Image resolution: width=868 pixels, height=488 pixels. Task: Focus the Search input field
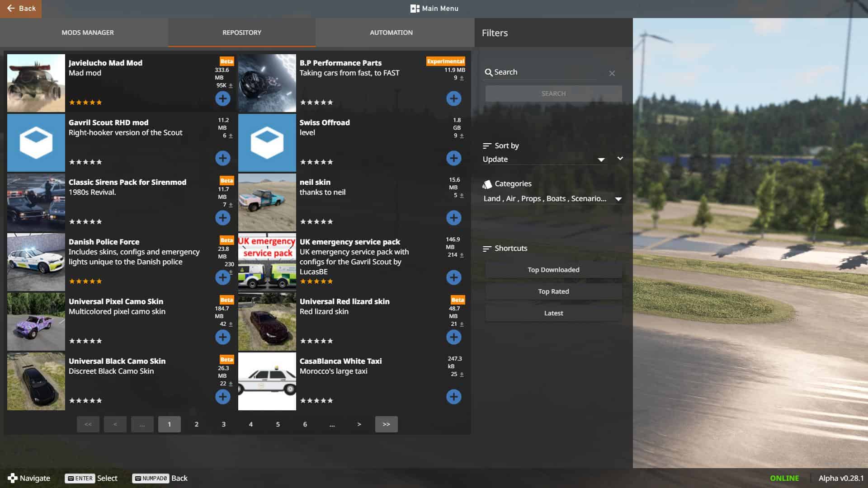coord(545,72)
